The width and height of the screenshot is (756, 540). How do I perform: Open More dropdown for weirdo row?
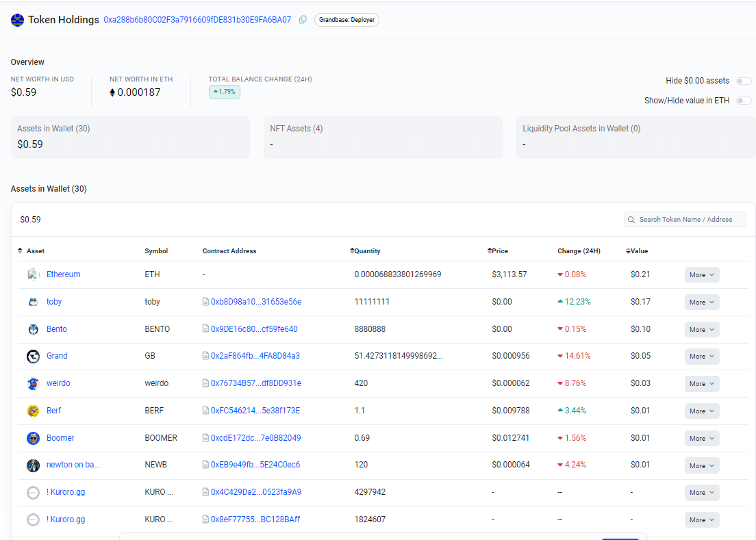pos(702,384)
